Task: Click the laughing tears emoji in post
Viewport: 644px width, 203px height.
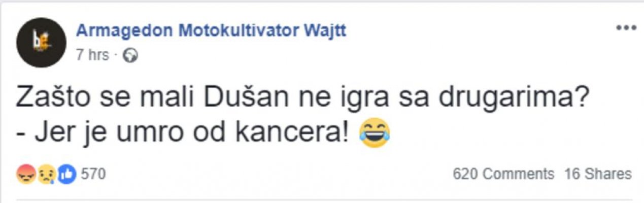Action: (x=375, y=132)
